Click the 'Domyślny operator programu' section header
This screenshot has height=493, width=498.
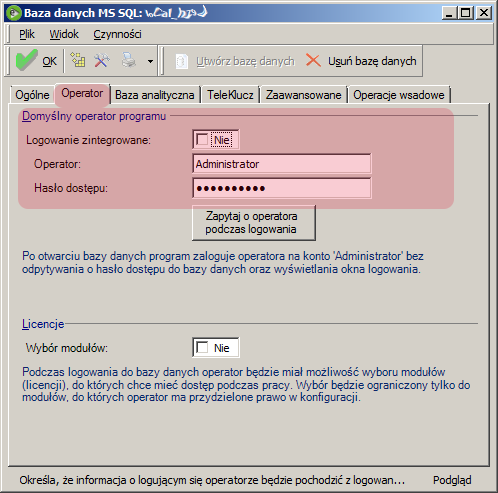pos(94,116)
